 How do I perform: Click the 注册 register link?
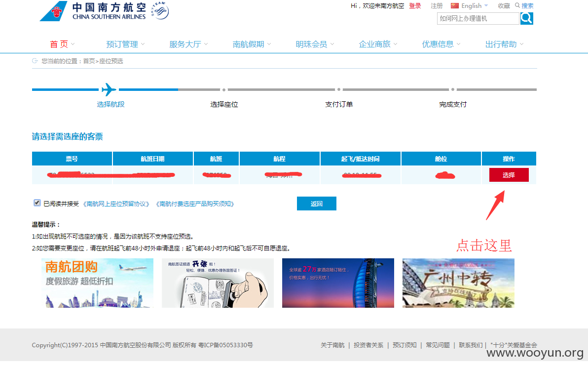coord(437,5)
